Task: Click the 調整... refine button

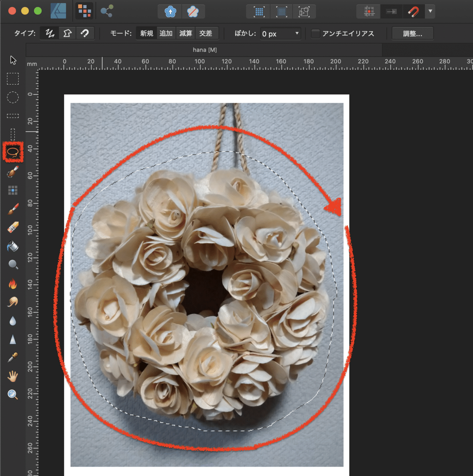Action: [x=412, y=33]
